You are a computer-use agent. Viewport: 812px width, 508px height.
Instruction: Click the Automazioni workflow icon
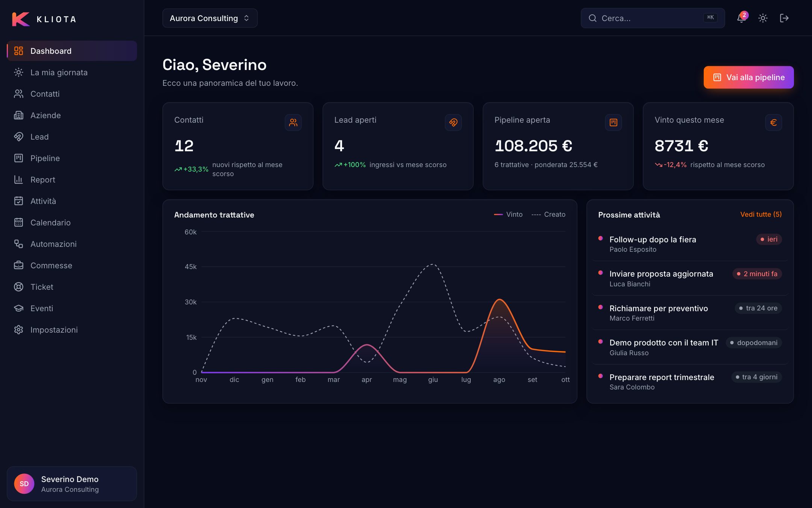click(18, 244)
